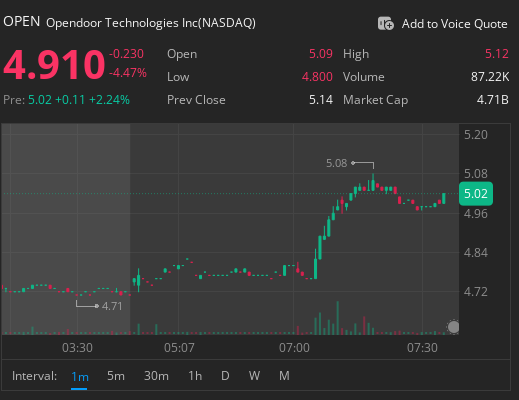Screen dimensions: 519x400
Task: Click the -4.47% change percentage
Action: click(x=128, y=73)
